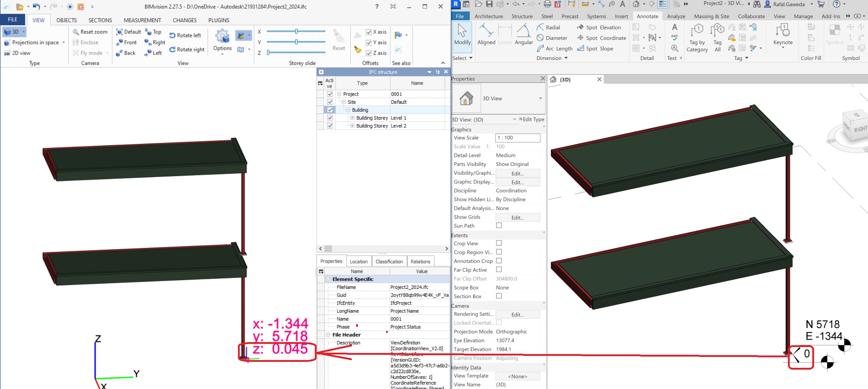Uncheck visibility of Building Storey Level 2
The width and height of the screenshot is (868, 389).
330,126
